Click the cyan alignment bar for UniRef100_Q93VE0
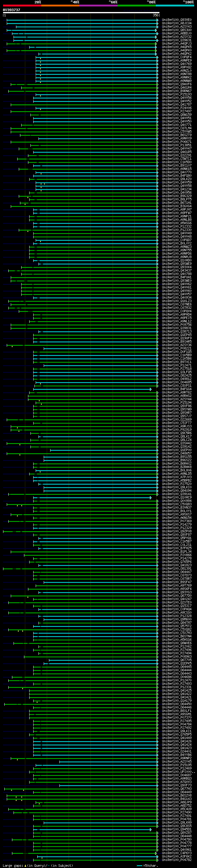The image size is (197, 868). [x=82, y=20]
